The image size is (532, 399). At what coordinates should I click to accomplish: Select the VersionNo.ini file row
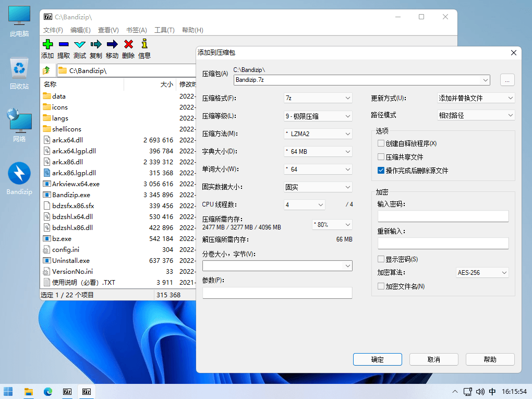[x=118, y=271]
